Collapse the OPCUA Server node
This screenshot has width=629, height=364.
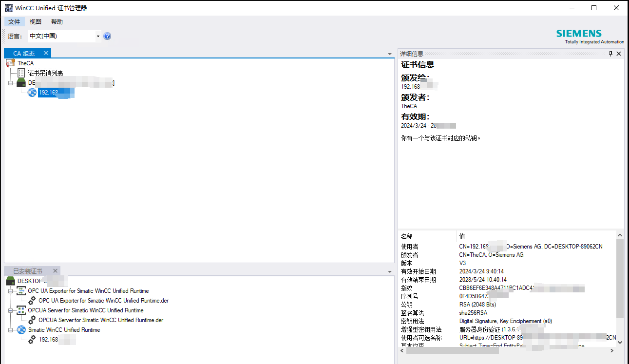coord(10,310)
